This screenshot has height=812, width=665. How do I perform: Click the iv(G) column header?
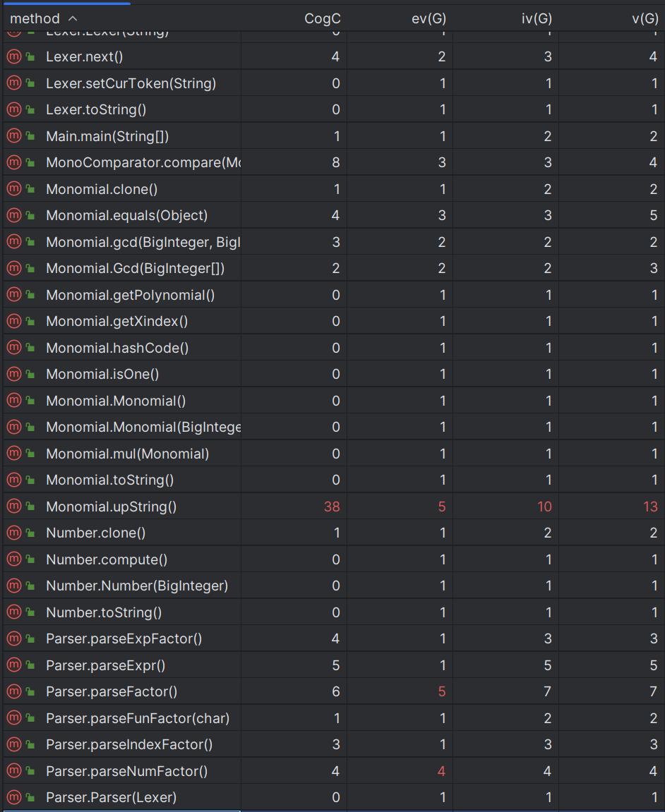(537, 18)
